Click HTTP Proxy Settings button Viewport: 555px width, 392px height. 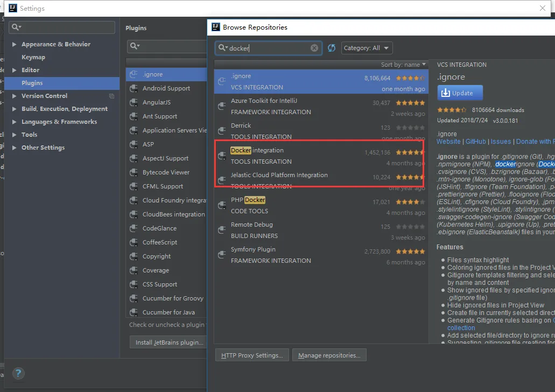click(252, 355)
